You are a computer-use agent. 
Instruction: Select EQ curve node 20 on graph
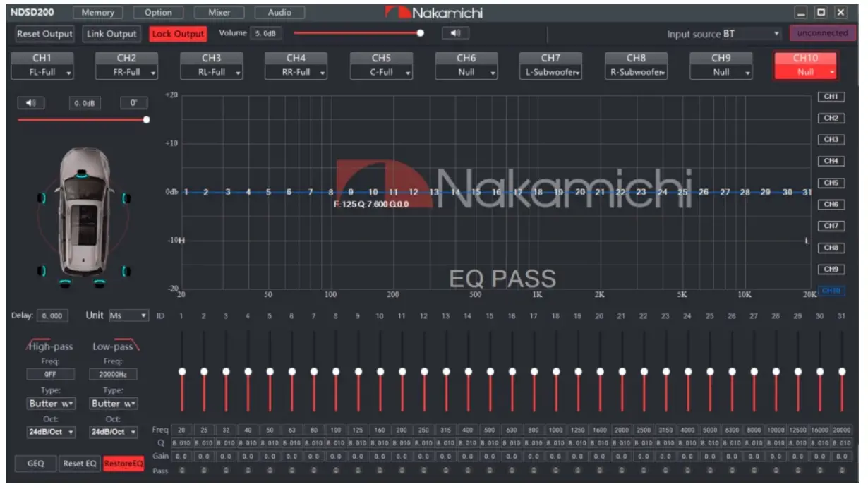[x=579, y=192]
